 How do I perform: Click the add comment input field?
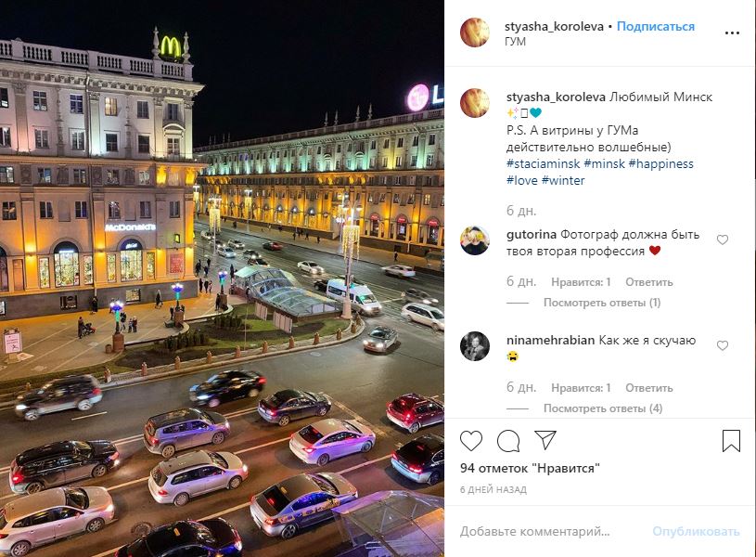click(550, 531)
